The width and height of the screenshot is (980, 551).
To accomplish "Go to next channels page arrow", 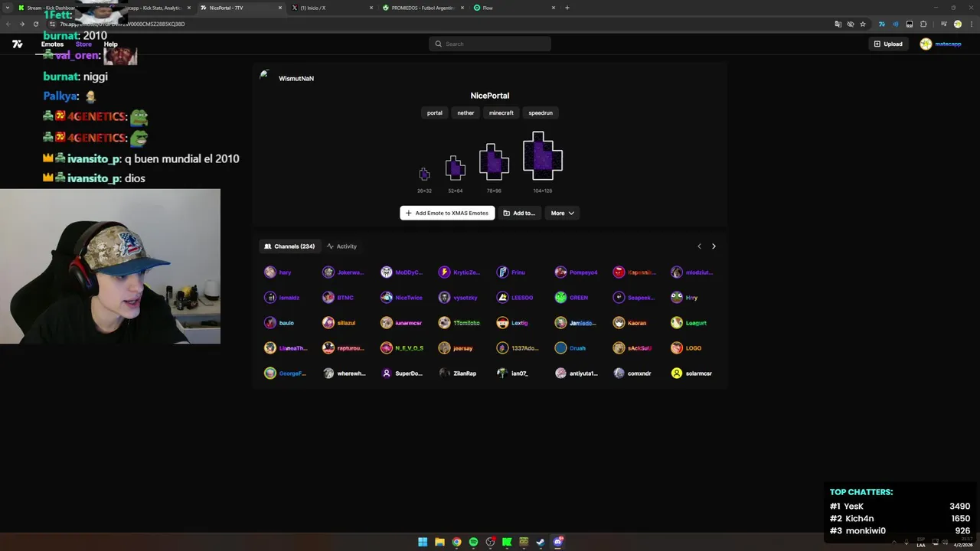I will (714, 246).
